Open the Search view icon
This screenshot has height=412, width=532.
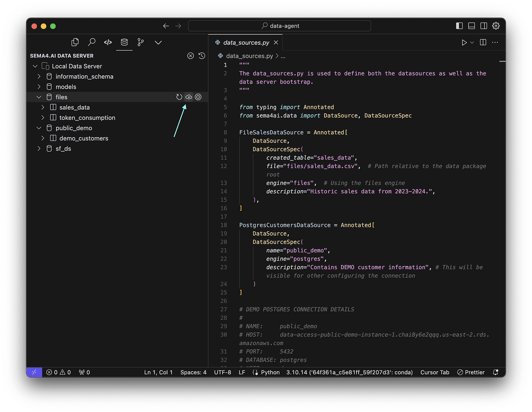tap(91, 42)
